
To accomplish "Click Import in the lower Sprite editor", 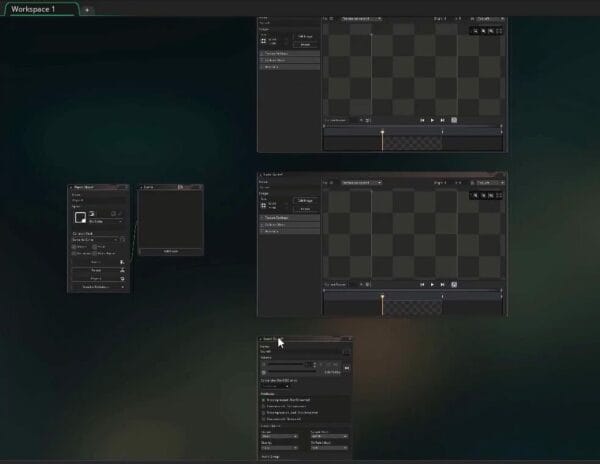I will (305, 209).
